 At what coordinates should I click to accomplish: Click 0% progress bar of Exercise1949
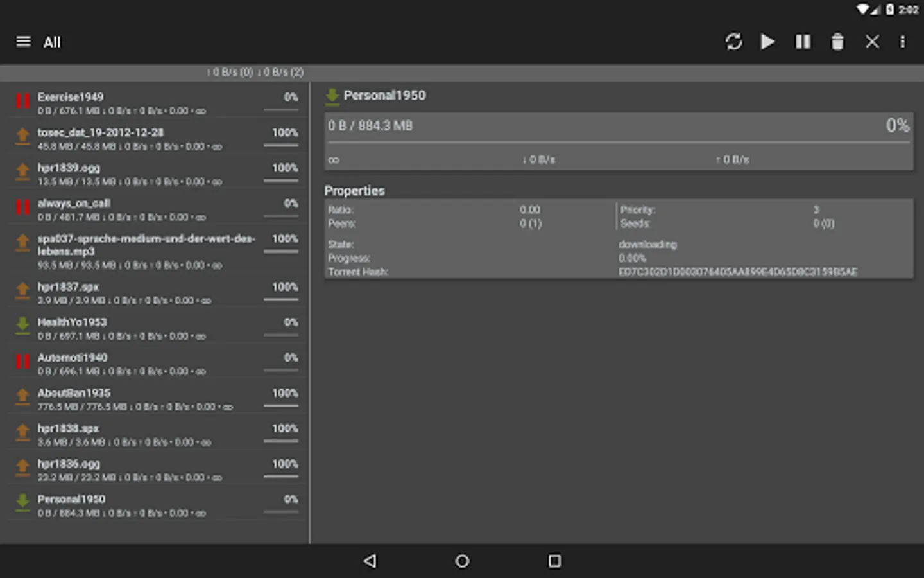tap(281, 110)
